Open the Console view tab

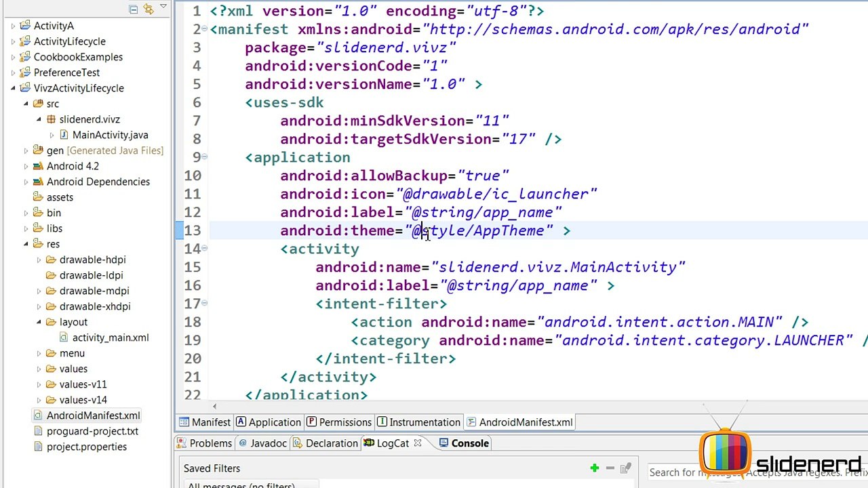pyautogui.click(x=464, y=443)
